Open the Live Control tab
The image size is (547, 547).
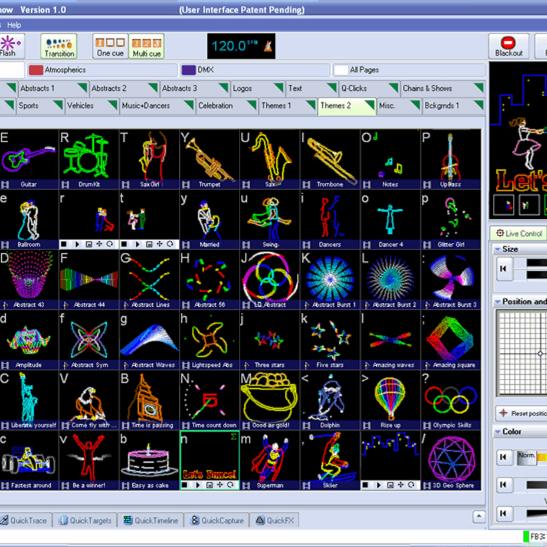(519, 233)
